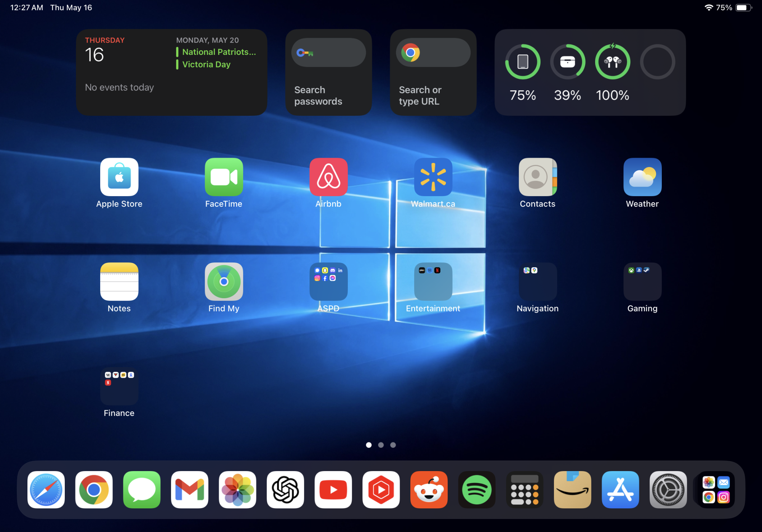Screen dimensions: 762x532
Task: Open the Apple Store app
Action: tap(119, 177)
